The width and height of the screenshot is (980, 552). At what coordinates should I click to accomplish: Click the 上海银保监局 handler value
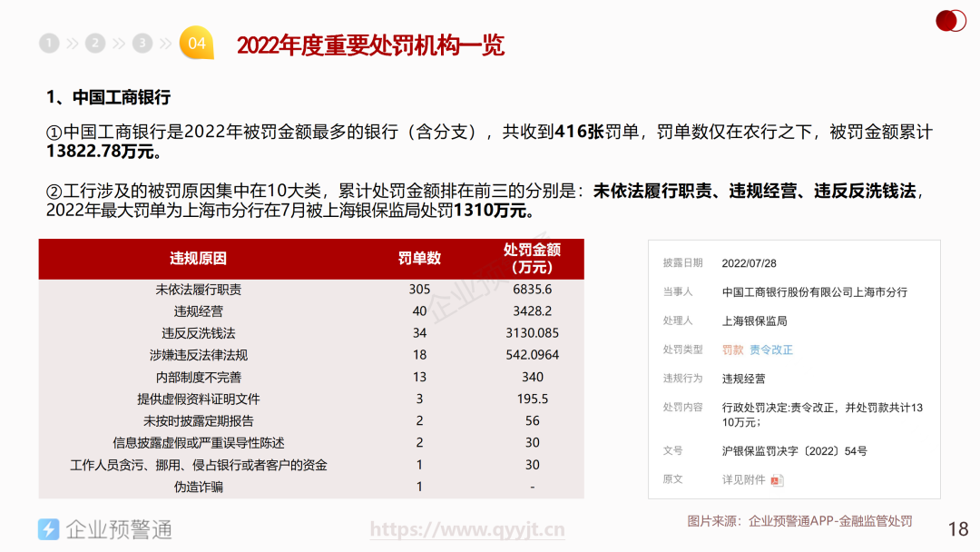click(754, 320)
